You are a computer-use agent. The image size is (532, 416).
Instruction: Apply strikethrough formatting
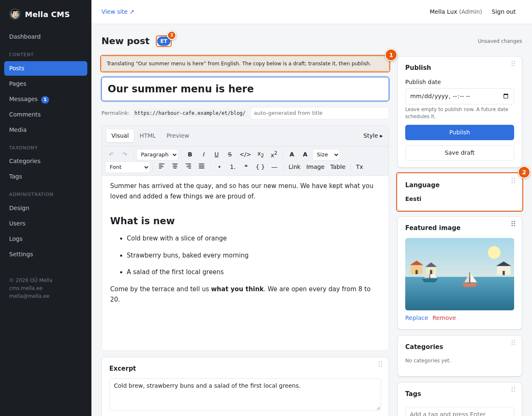[x=230, y=154]
